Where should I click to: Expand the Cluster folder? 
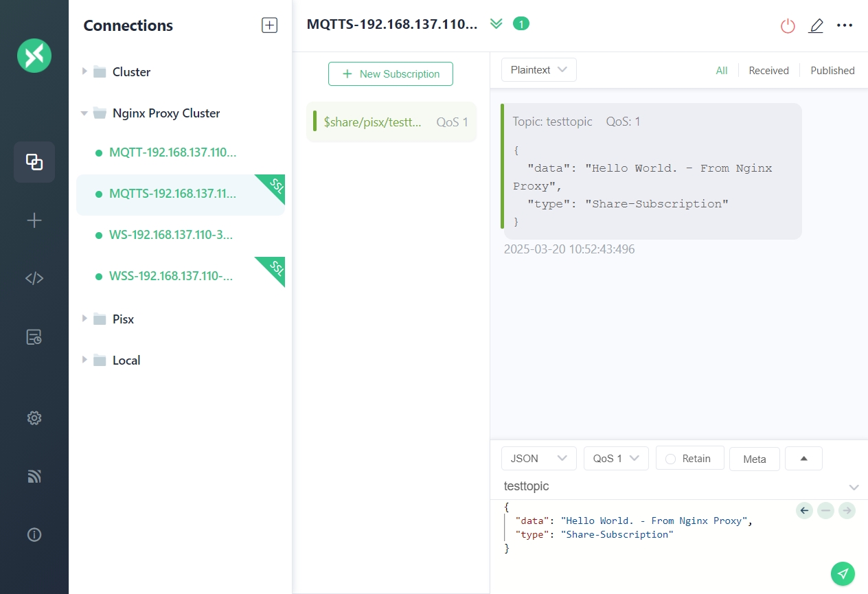84,71
